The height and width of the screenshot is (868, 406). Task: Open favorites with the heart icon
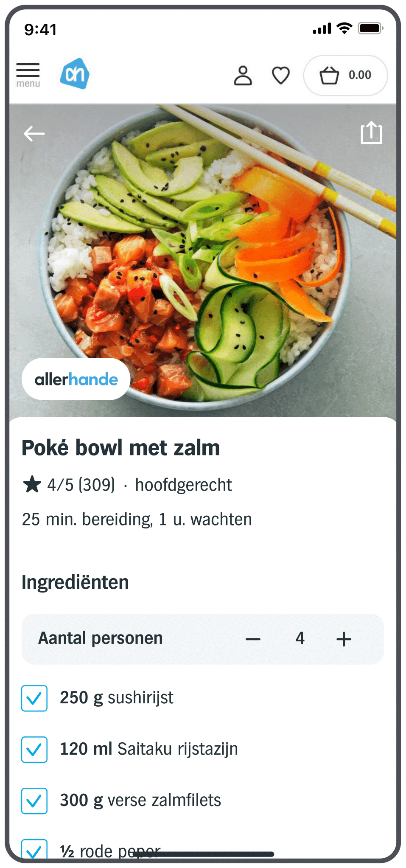click(x=281, y=76)
